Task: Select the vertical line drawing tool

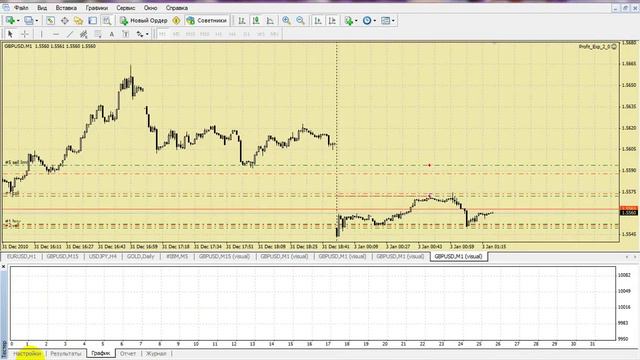Action: (42, 34)
